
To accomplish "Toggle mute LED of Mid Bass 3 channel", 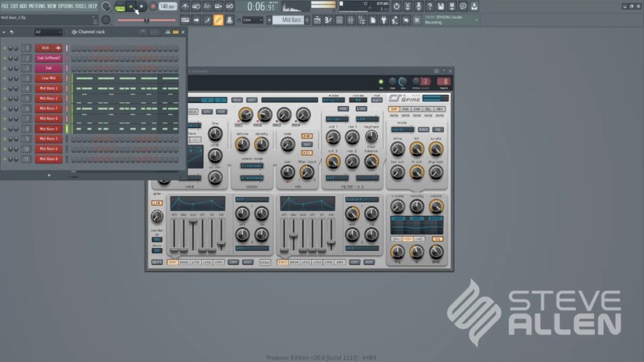I will pyautogui.click(x=4, y=139).
